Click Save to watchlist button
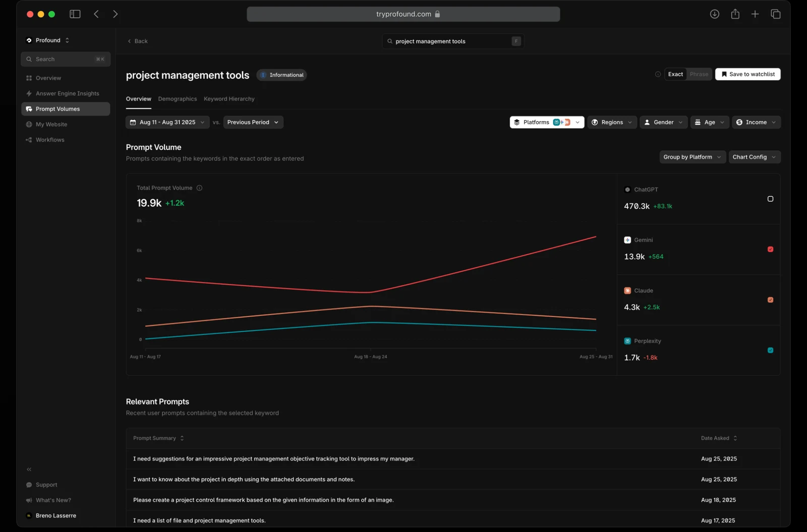 click(x=747, y=74)
